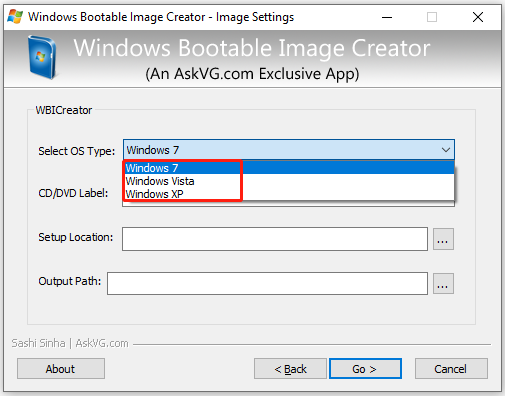Click the Setup Location text field
The height and width of the screenshot is (396, 505).
pyautogui.click(x=275, y=239)
